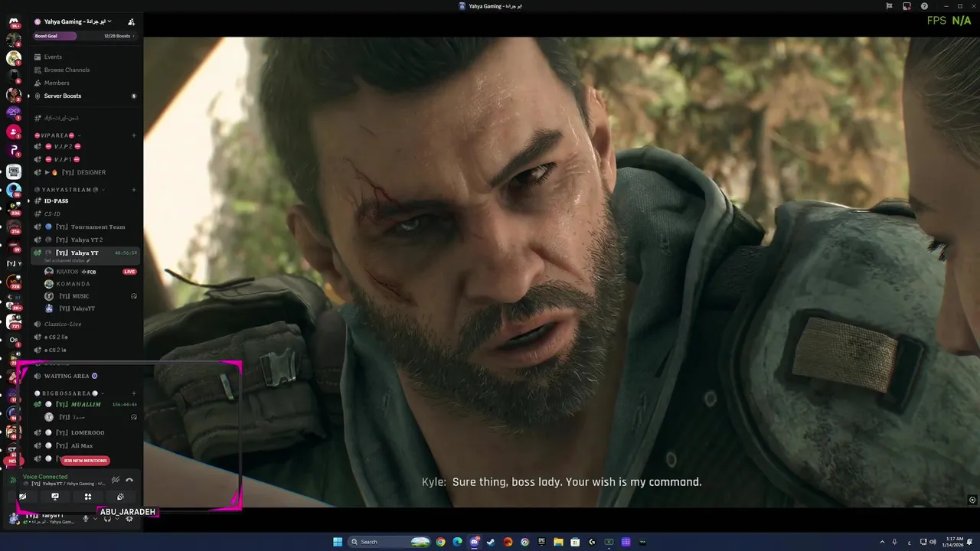This screenshot has width=980, height=551.
Task: Open Discord User Settings gear
Action: point(129,519)
